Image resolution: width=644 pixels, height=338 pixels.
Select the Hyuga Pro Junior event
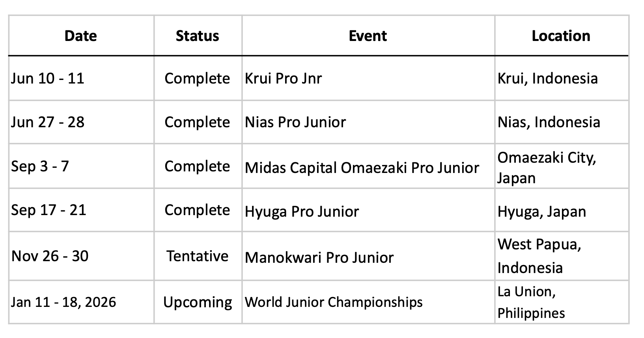pyautogui.click(x=302, y=212)
